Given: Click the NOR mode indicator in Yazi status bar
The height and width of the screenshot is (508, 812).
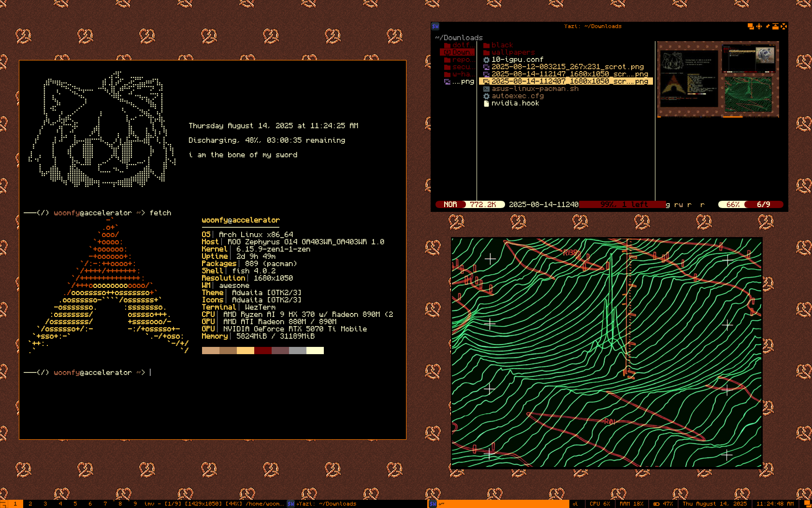Looking at the screenshot, I should pos(450,205).
